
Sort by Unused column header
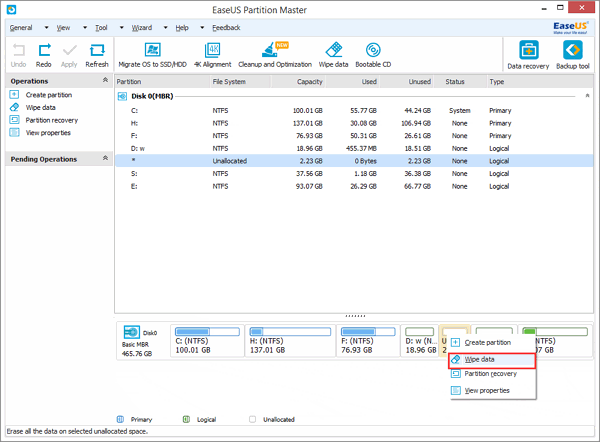(407, 82)
